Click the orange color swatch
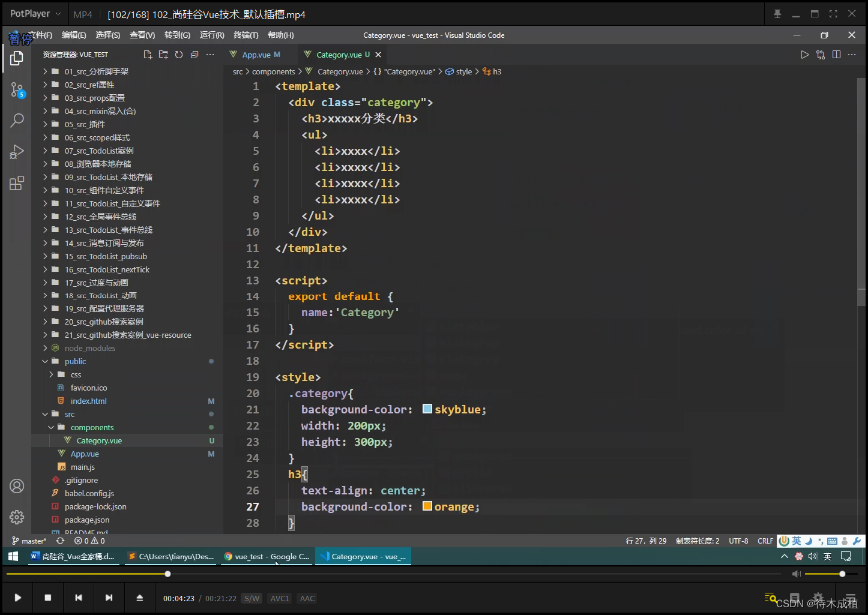868x615 pixels. [427, 506]
